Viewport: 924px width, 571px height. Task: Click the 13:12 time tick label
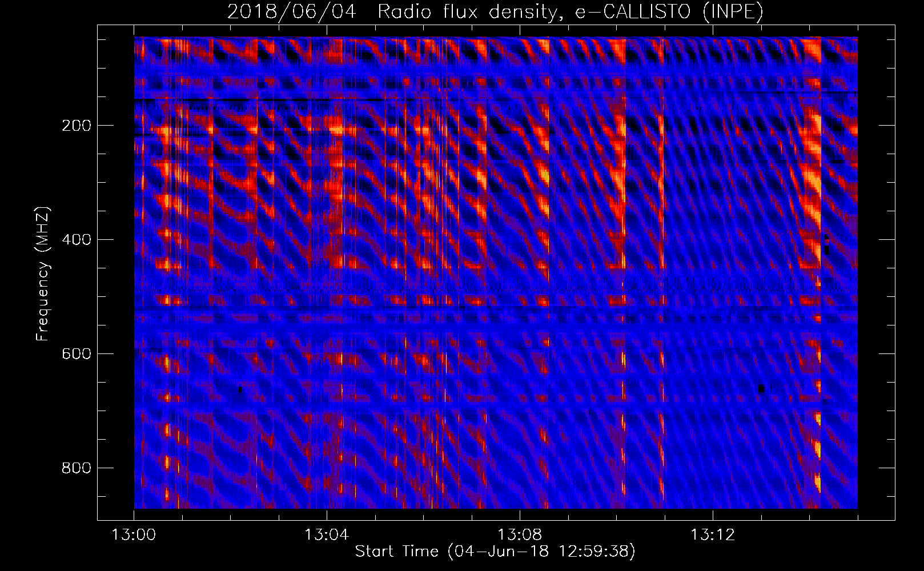click(713, 535)
